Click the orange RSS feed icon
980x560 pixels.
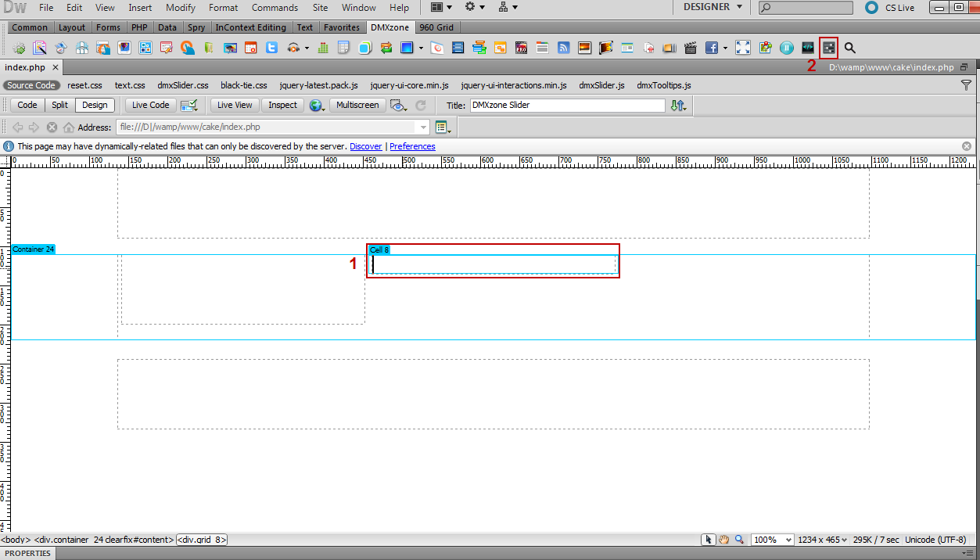pyautogui.click(x=563, y=48)
